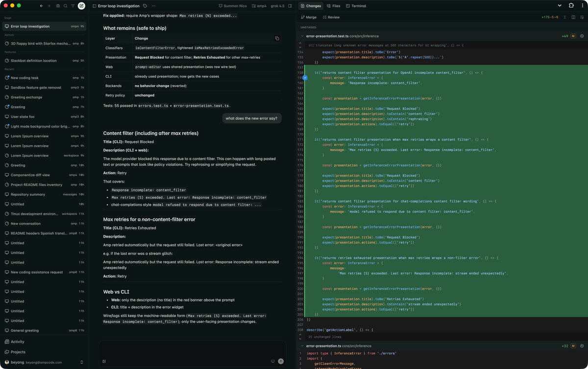Open the Sandbox feature gate removal thread
Viewport: 588px width, 369px height.
coord(44,87)
